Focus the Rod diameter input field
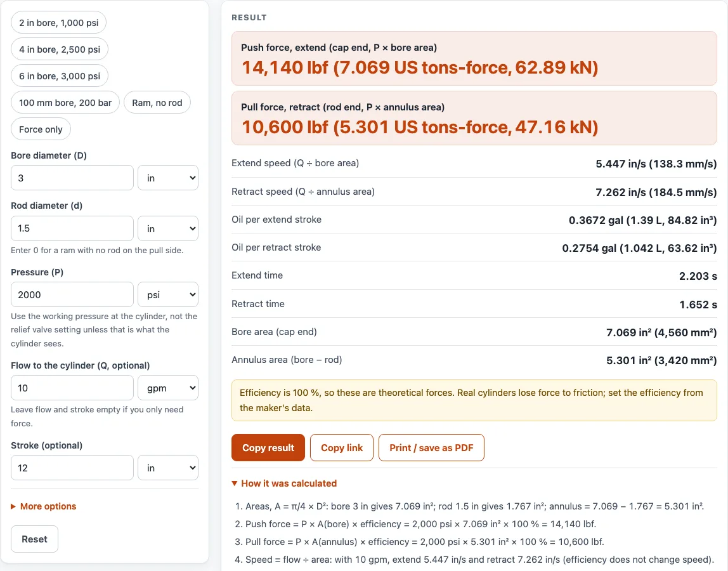Image resolution: width=728 pixels, height=571 pixels. [72, 228]
